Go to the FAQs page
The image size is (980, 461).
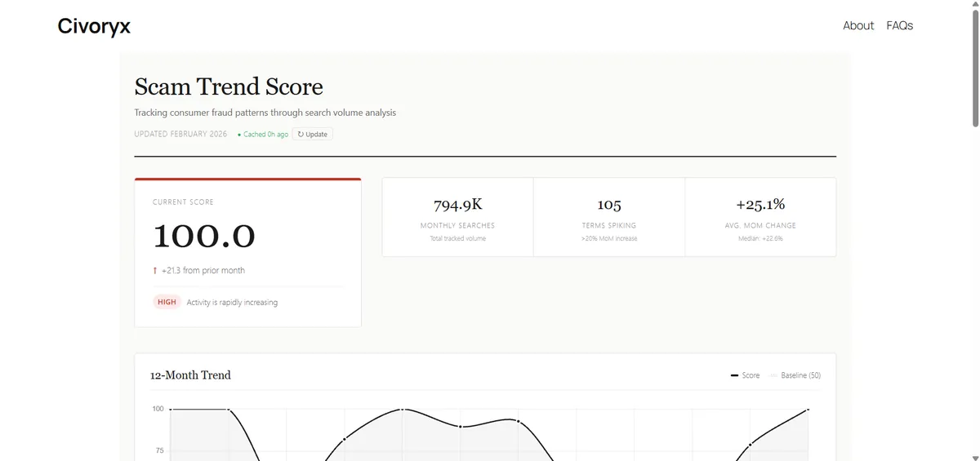coord(899,25)
